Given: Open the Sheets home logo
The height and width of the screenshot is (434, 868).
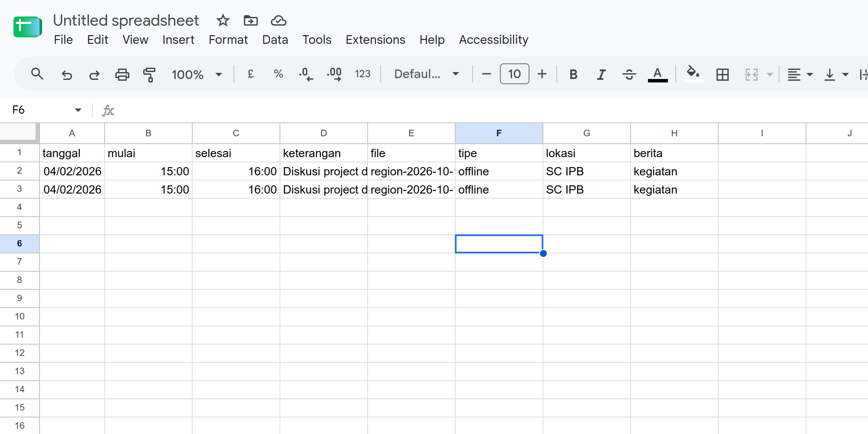Looking at the screenshot, I should [x=27, y=27].
